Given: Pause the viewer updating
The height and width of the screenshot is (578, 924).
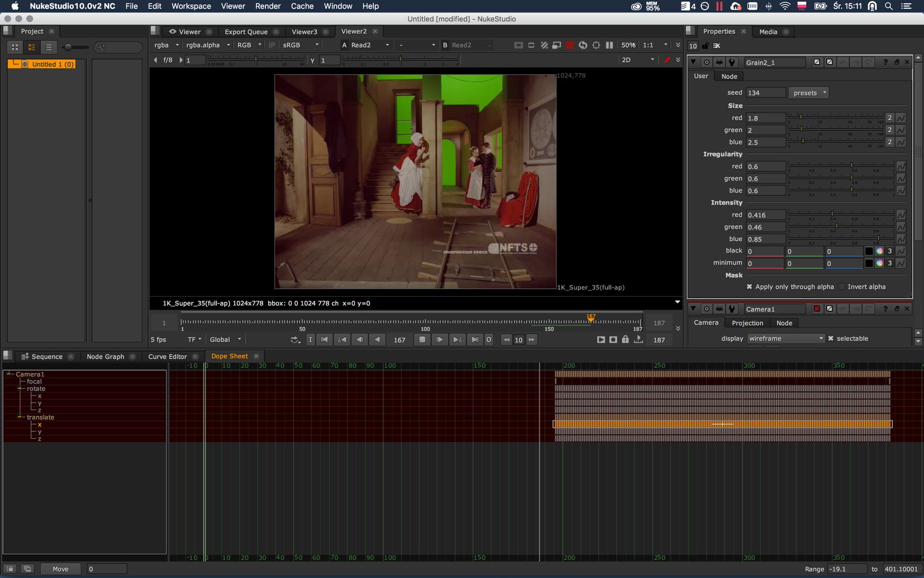Looking at the screenshot, I should 609,45.
